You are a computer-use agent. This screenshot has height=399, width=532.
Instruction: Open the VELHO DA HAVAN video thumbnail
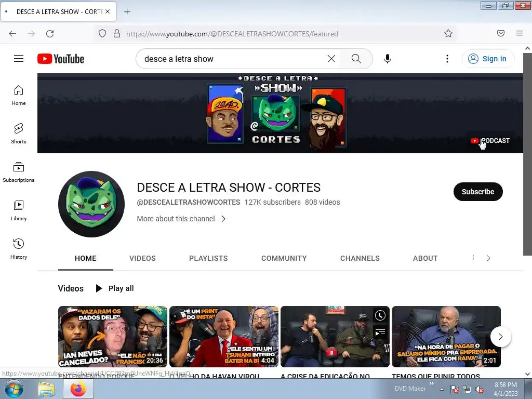pos(224,337)
